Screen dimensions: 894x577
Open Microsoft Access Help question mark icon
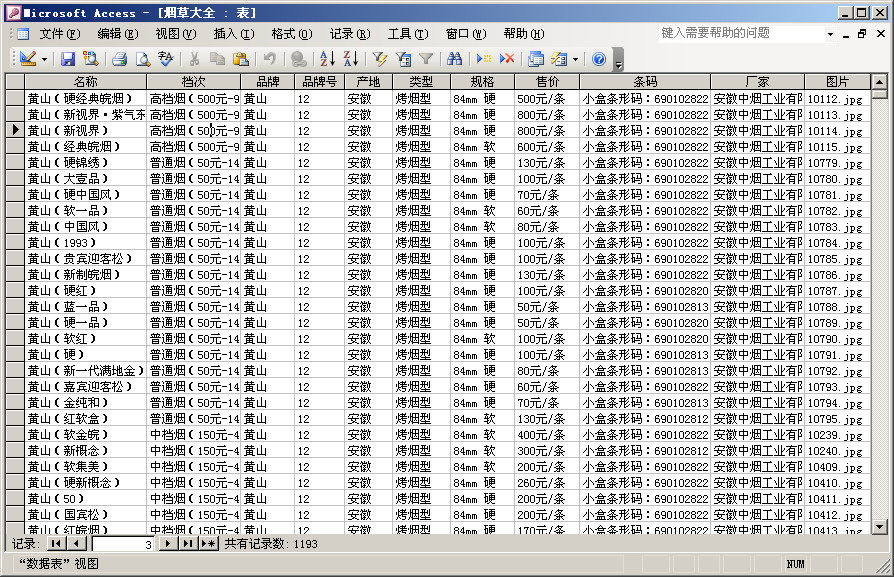[599, 58]
